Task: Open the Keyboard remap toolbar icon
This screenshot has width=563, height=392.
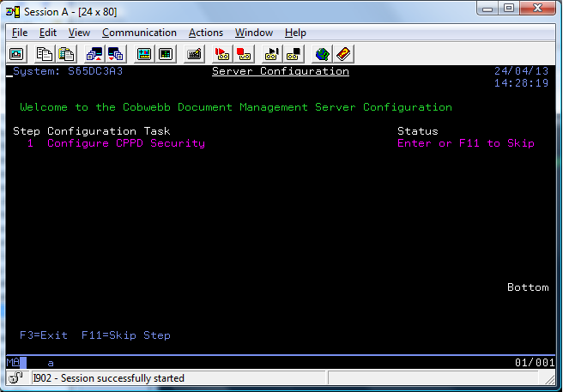Action: click(194, 54)
